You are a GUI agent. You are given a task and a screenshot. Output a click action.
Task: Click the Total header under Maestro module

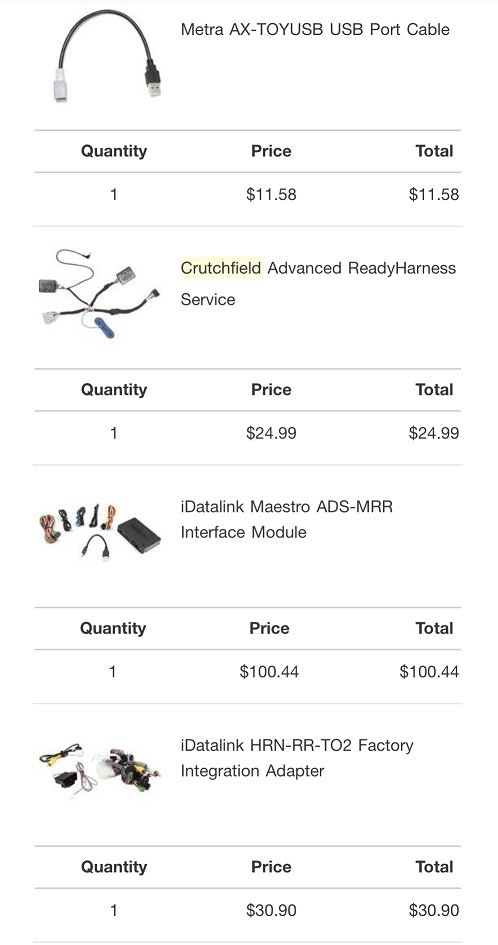tap(434, 629)
